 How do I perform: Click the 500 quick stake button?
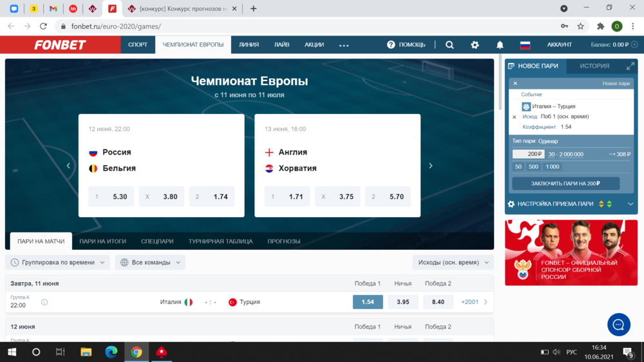pyautogui.click(x=533, y=167)
